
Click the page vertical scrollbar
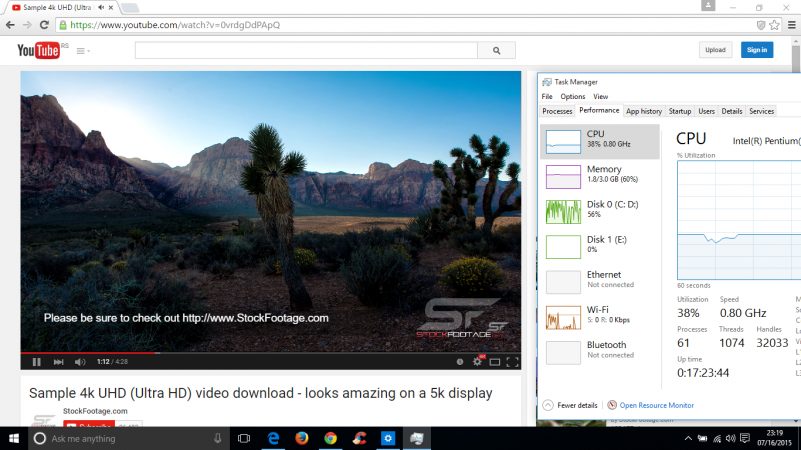tap(796, 58)
